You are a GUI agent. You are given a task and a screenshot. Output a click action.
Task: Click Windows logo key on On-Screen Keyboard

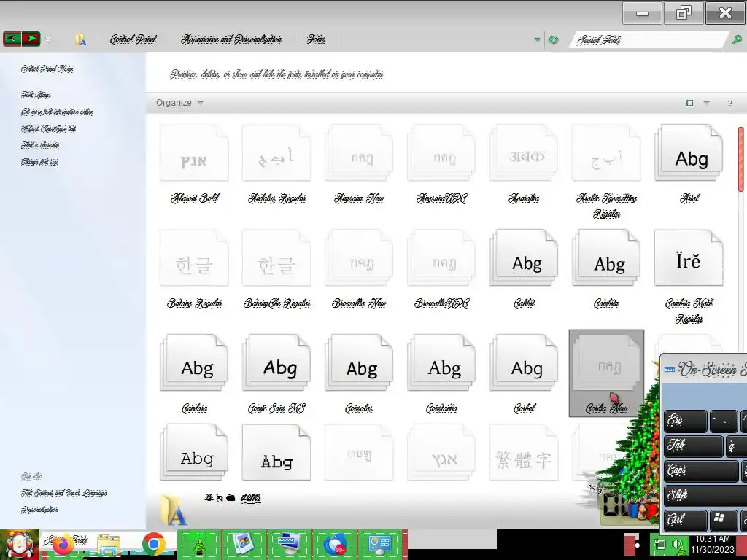[724, 519]
